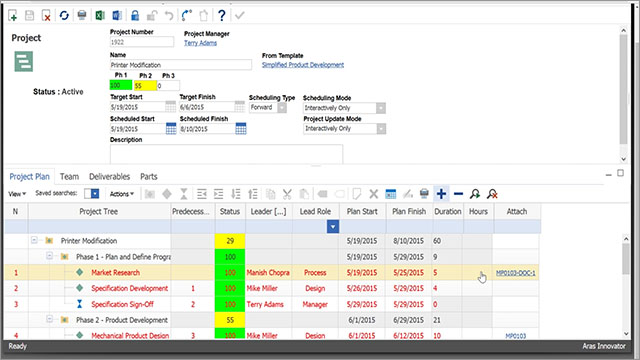Open the Scheduled Start calendar picker

click(171, 129)
